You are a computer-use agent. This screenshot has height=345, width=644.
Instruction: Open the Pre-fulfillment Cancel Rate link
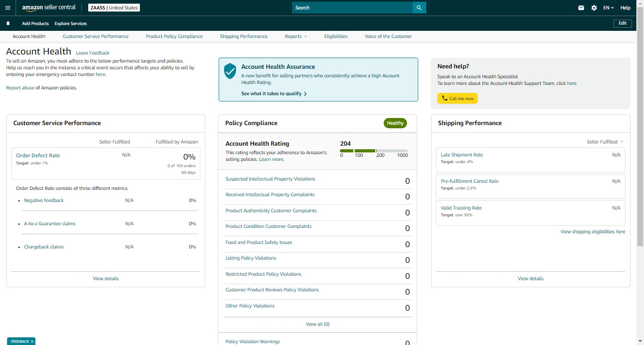click(x=470, y=181)
